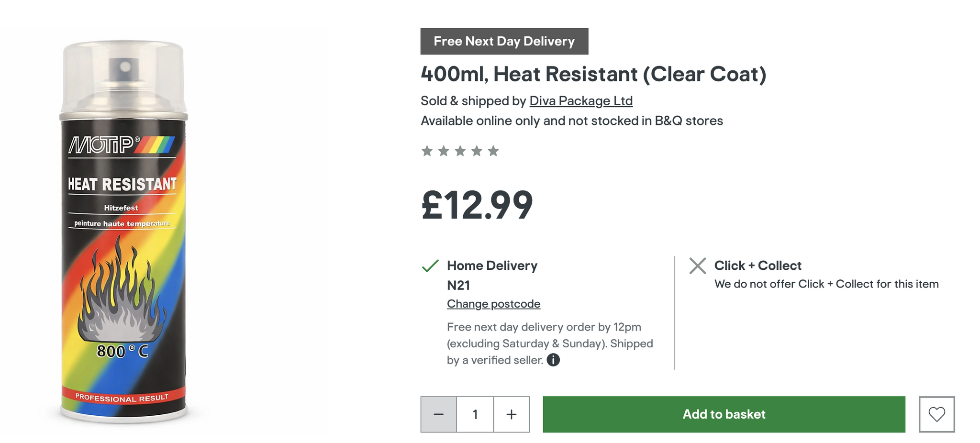Click the heart wishlist icon
The height and width of the screenshot is (443, 980).
click(x=936, y=414)
